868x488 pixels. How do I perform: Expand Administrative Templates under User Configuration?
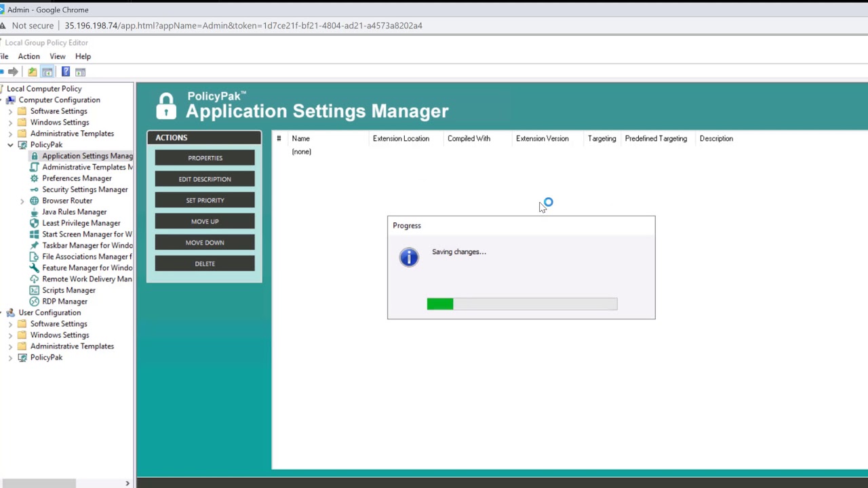(x=10, y=346)
